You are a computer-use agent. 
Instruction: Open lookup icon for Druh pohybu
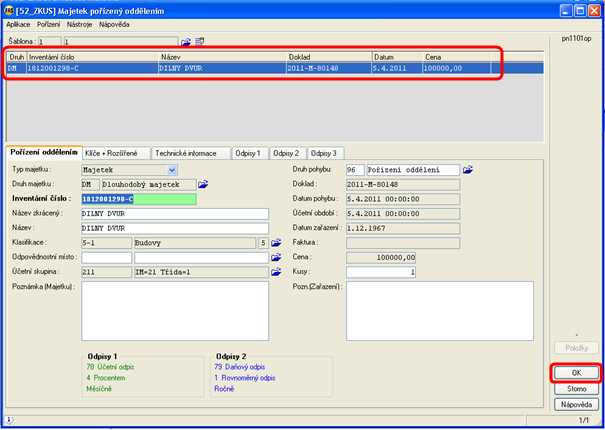[468, 170]
